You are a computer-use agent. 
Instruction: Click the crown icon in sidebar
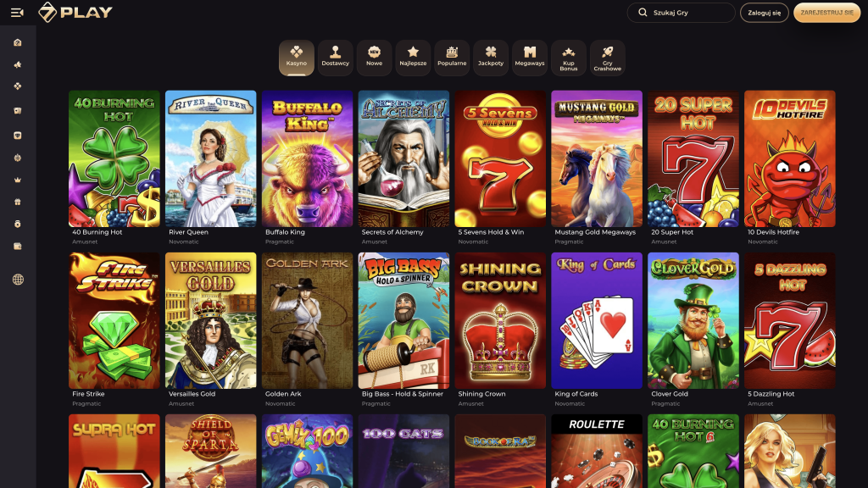click(x=18, y=180)
